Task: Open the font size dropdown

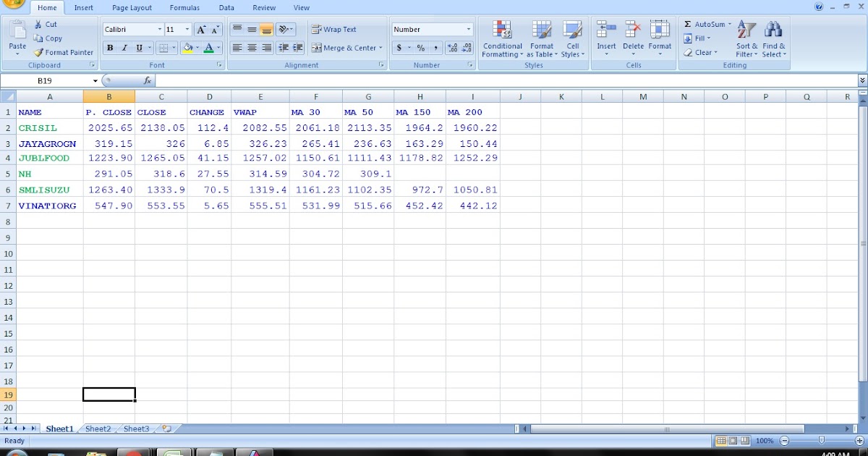Action: (187, 30)
